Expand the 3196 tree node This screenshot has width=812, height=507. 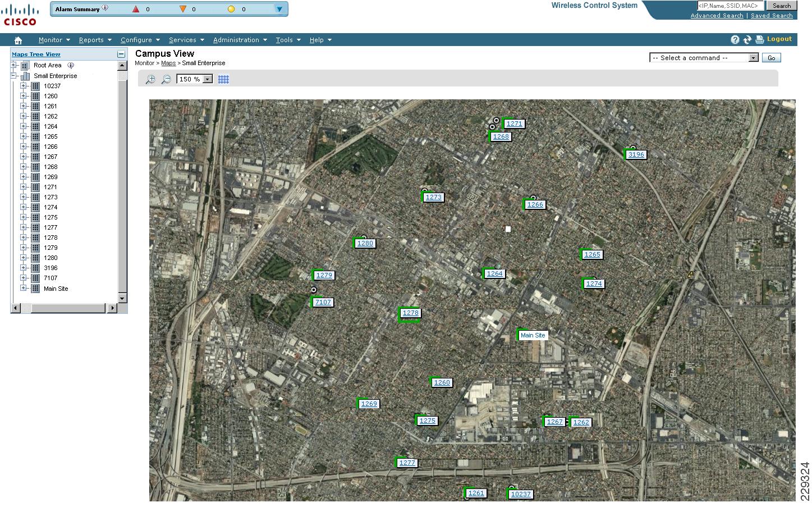pyautogui.click(x=24, y=268)
